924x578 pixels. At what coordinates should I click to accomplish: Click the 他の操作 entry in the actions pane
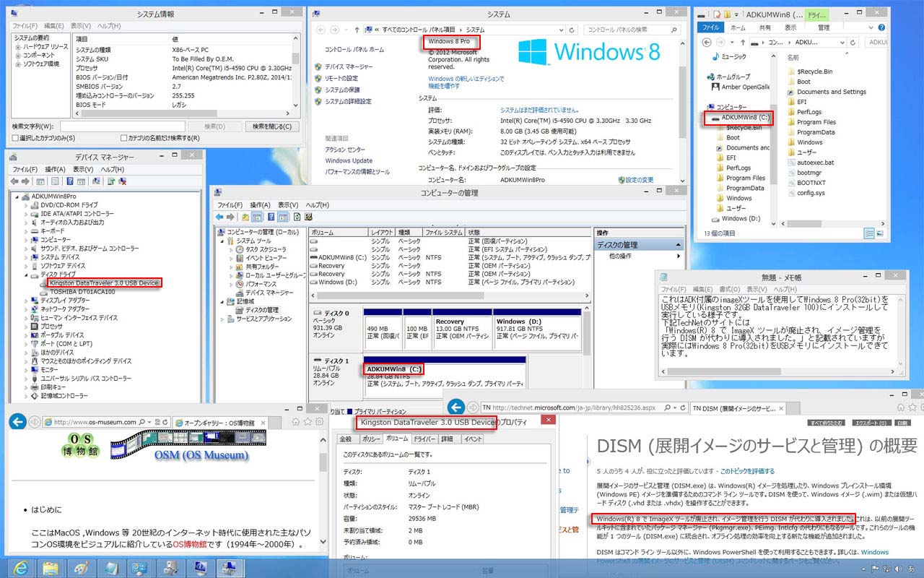(x=620, y=256)
